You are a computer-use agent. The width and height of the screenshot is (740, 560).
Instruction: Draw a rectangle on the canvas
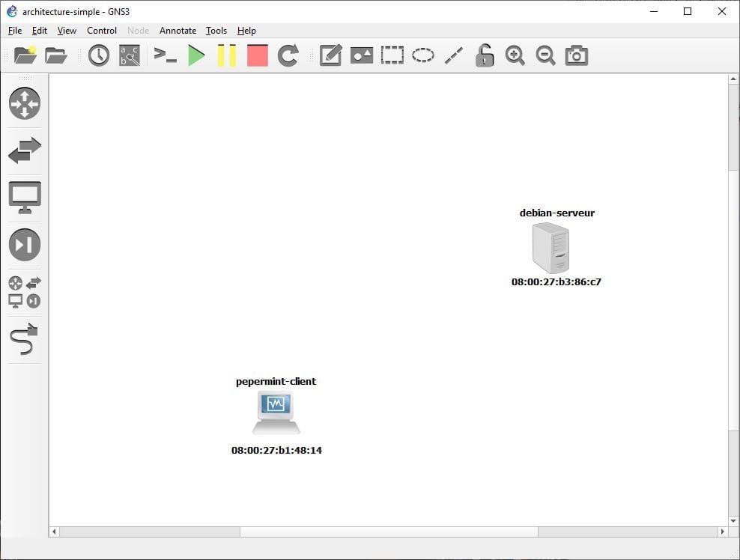[x=392, y=55]
